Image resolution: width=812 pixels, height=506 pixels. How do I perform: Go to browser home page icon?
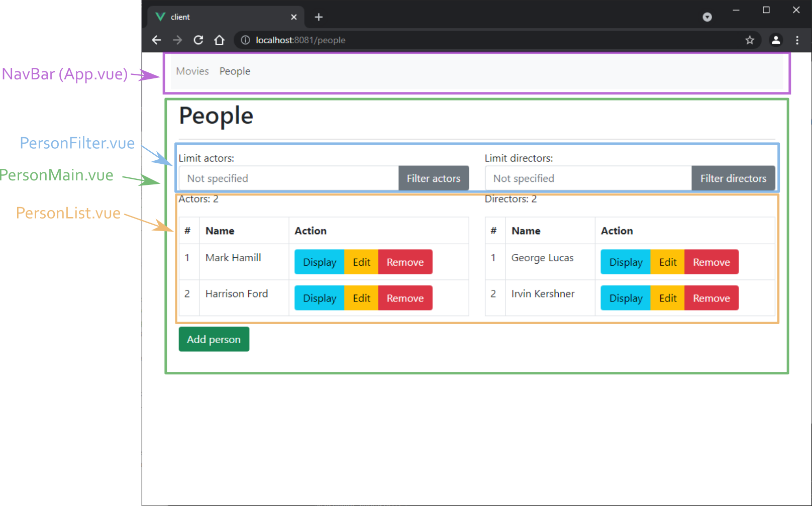tap(219, 40)
